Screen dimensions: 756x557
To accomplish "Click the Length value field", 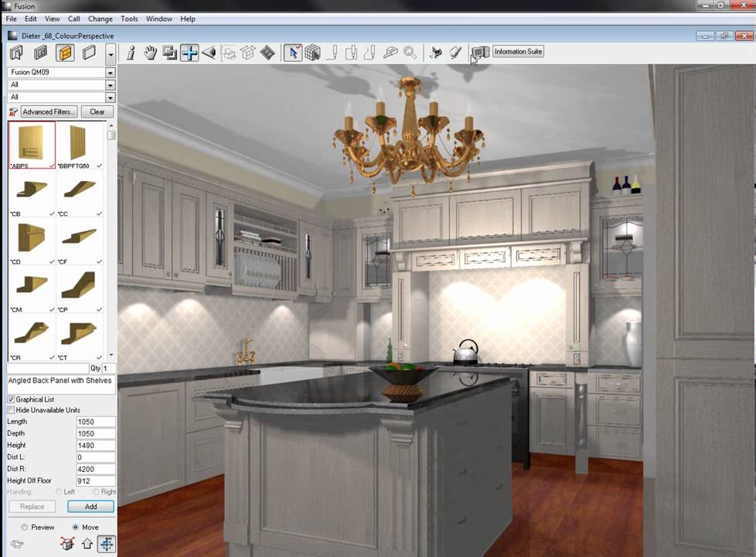I will point(96,422).
